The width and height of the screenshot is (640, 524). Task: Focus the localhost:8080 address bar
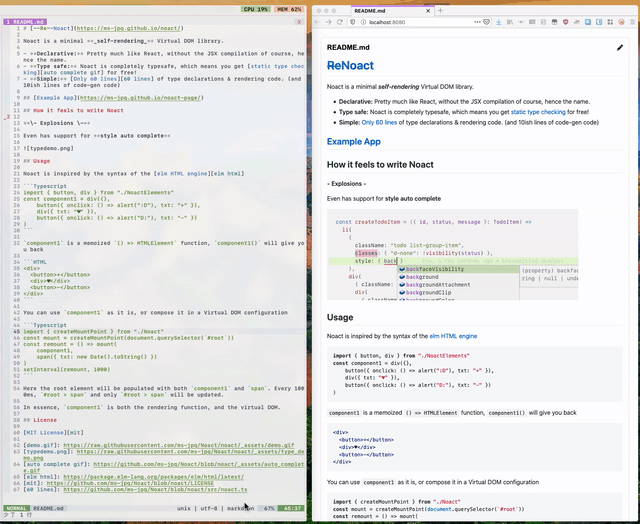click(420, 22)
